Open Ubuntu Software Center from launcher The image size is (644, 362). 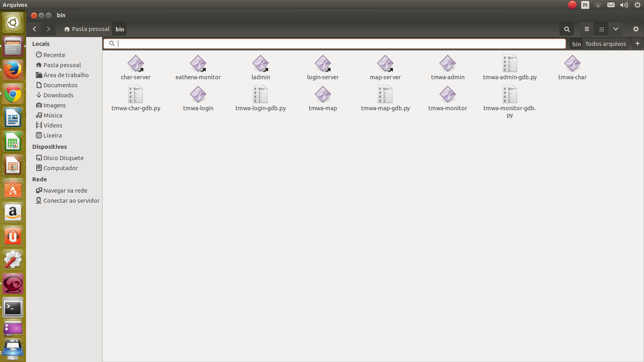pos(13,189)
